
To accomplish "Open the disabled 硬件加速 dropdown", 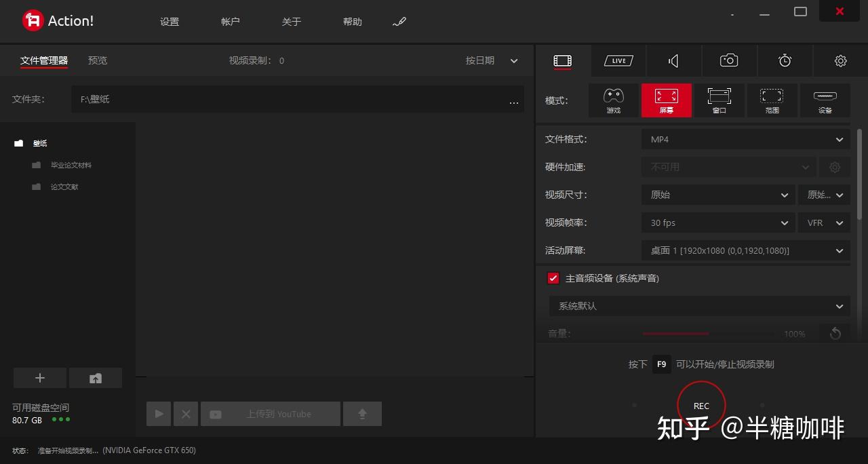I will coord(729,167).
